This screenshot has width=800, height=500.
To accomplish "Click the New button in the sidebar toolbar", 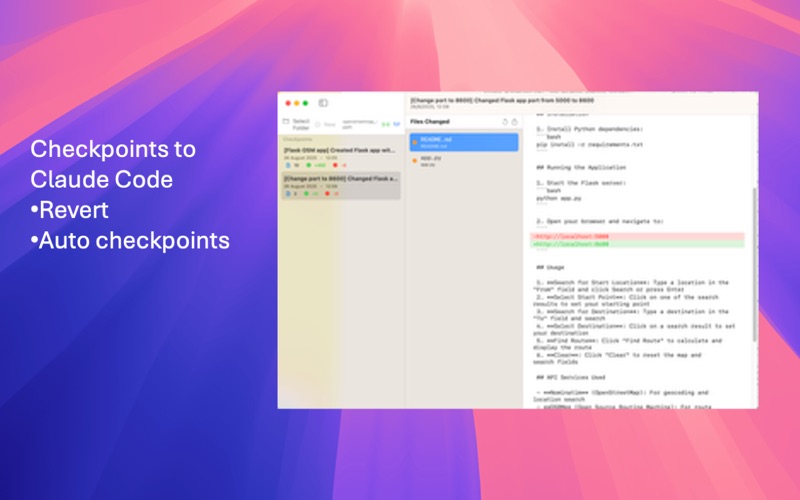I will click(x=330, y=124).
